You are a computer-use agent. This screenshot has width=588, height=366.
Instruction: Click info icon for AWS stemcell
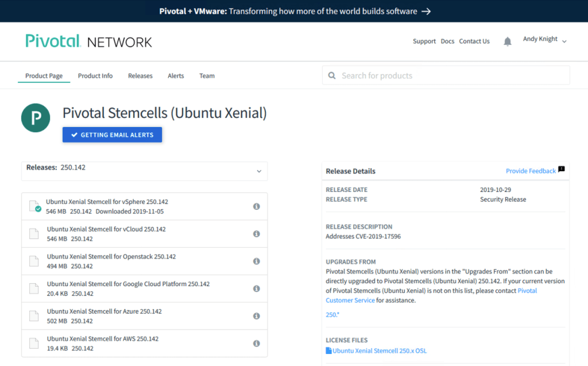[257, 344]
